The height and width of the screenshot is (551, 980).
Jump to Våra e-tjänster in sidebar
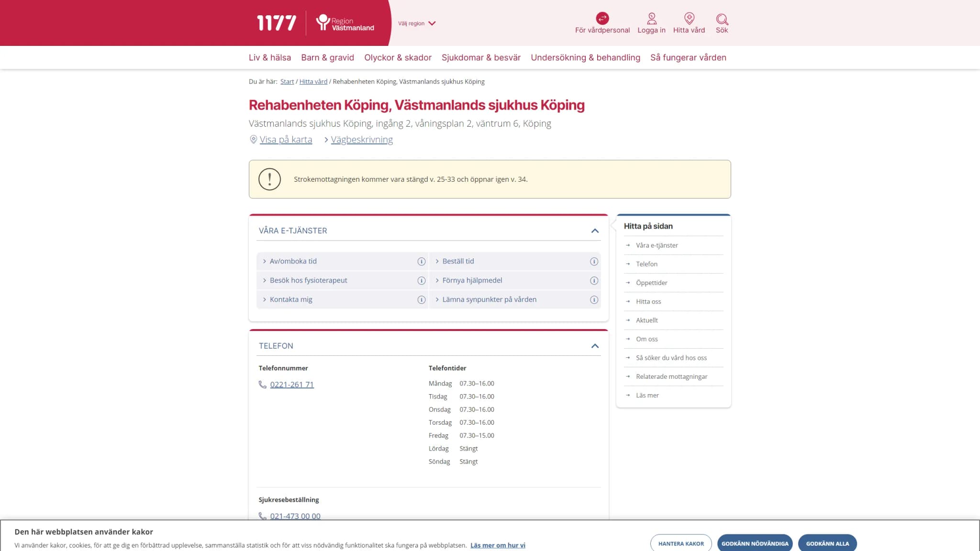point(657,245)
